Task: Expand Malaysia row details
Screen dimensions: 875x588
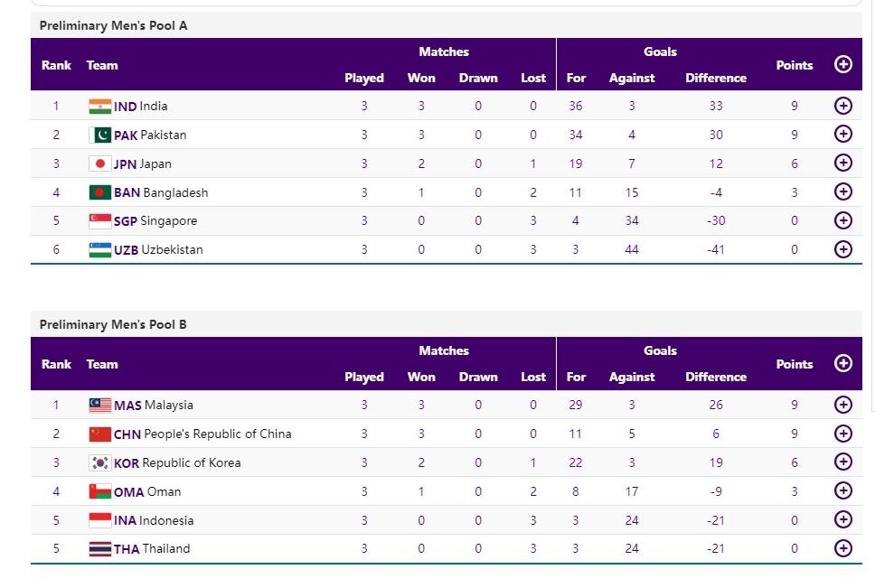Action: (x=842, y=405)
